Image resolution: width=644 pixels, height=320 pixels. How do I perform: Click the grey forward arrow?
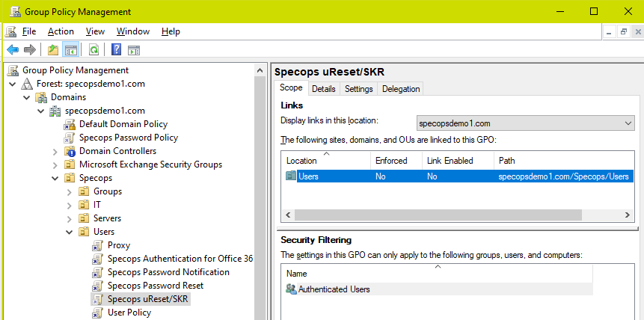[30, 50]
